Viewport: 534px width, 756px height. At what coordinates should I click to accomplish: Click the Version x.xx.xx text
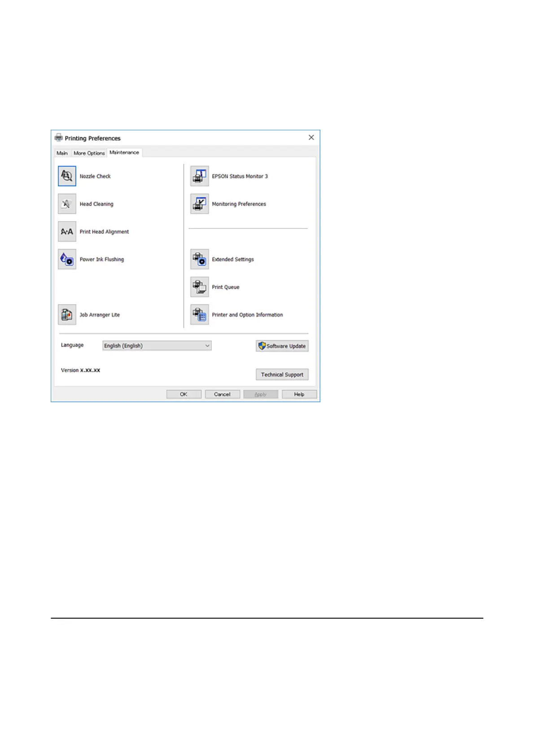pyautogui.click(x=80, y=370)
